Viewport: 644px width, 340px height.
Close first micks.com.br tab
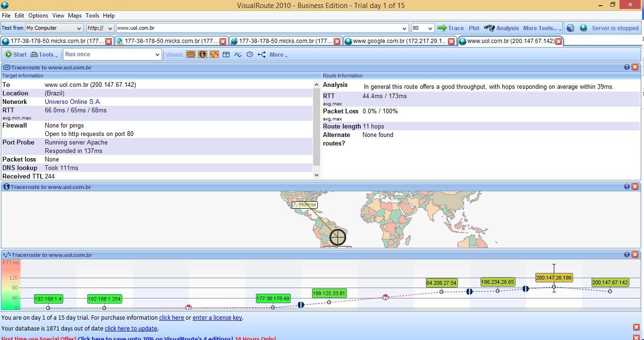coord(109,42)
